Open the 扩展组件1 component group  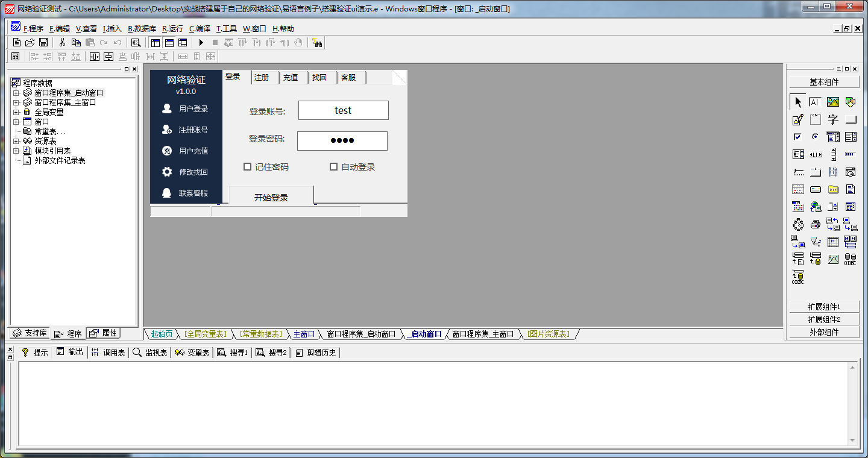click(x=824, y=307)
